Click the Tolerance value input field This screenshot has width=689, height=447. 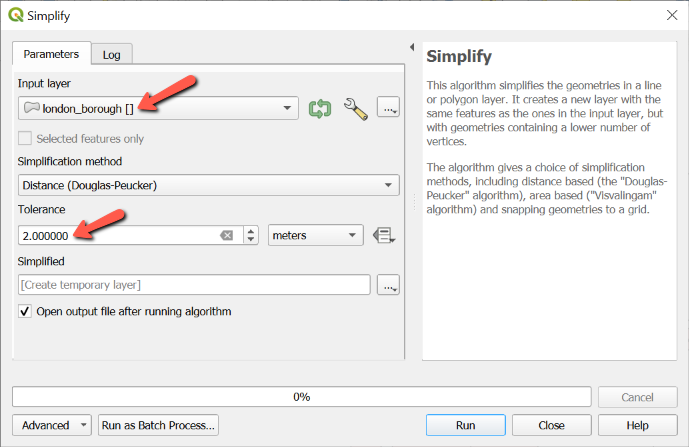point(115,236)
